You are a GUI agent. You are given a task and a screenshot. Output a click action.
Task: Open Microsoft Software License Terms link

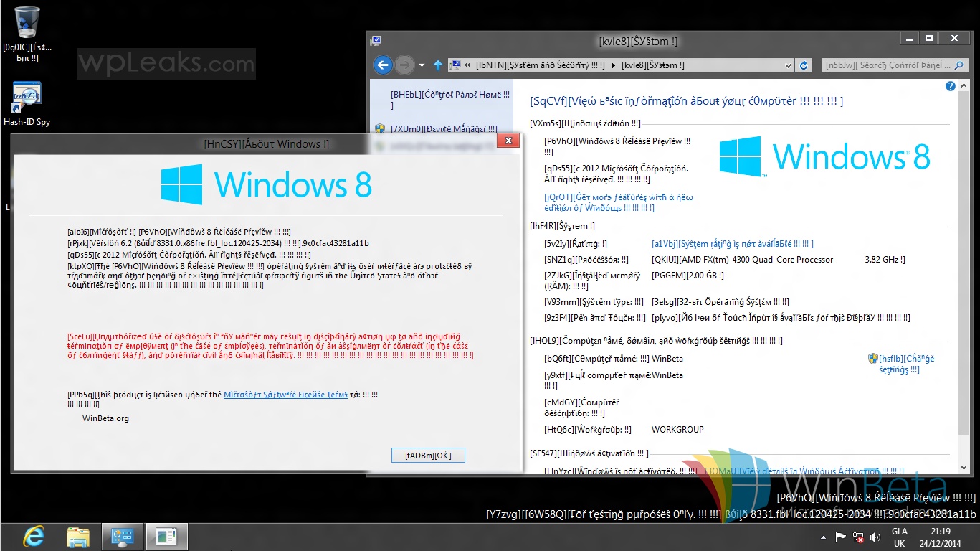(285, 395)
